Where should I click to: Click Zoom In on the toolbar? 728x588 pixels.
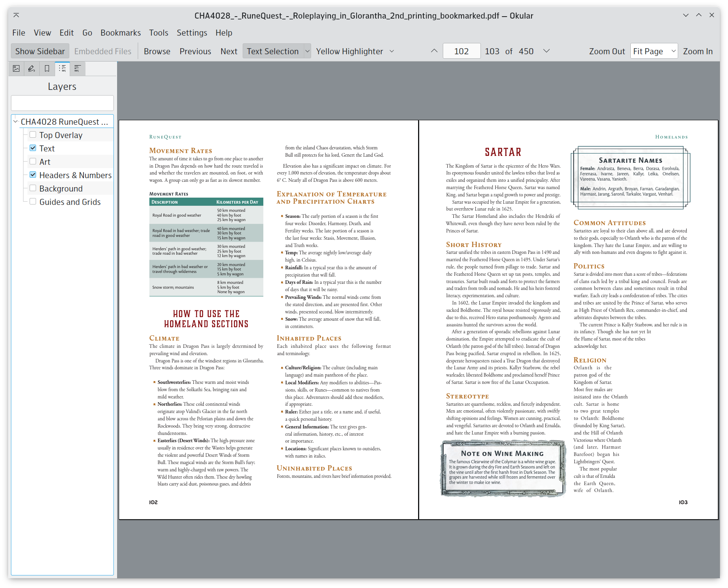[698, 51]
